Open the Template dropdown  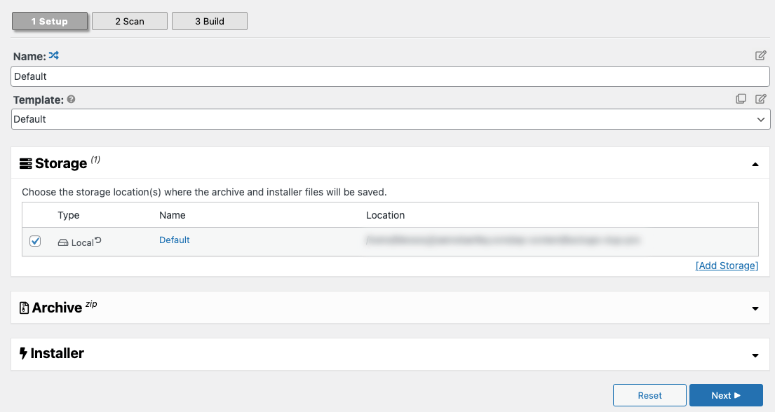tap(390, 119)
